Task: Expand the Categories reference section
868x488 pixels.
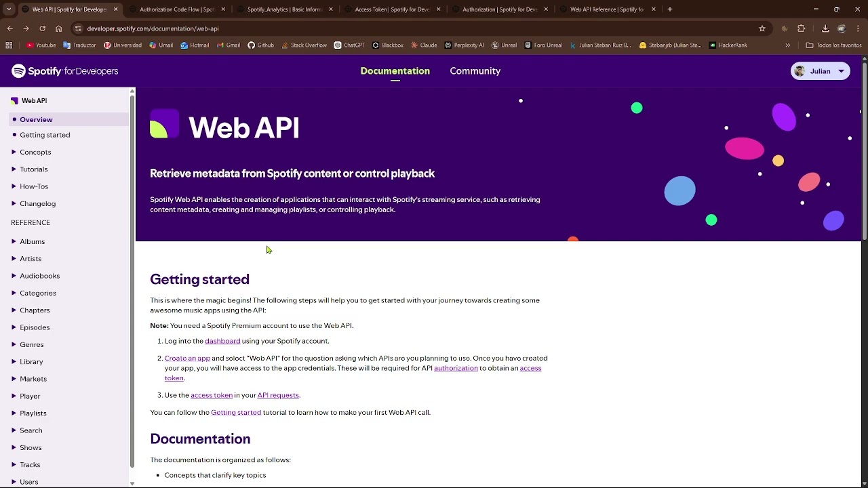Action: click(x=33, y=293)
